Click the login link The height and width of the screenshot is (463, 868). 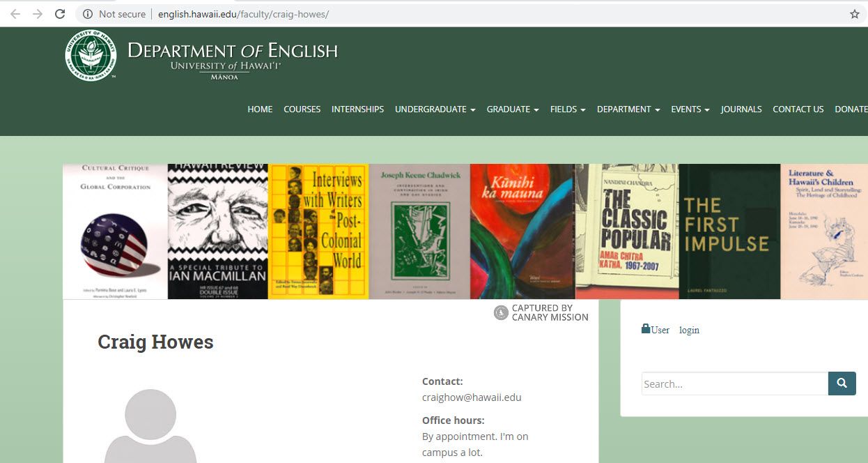[x=689, y=331]
